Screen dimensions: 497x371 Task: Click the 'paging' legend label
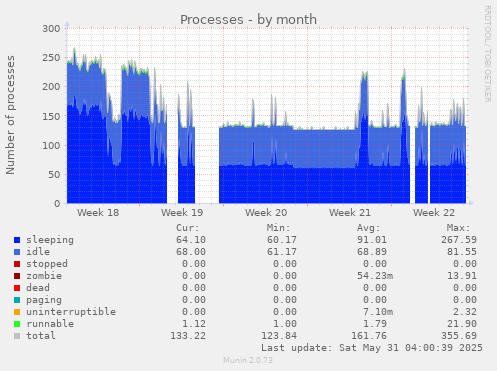click(44, 300)
